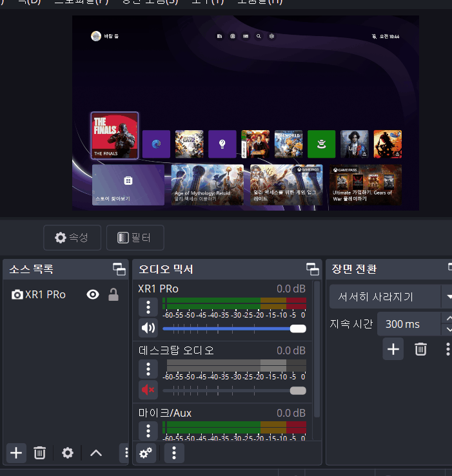Adjust the XR1 PRo volume slider

pos(234,328)
